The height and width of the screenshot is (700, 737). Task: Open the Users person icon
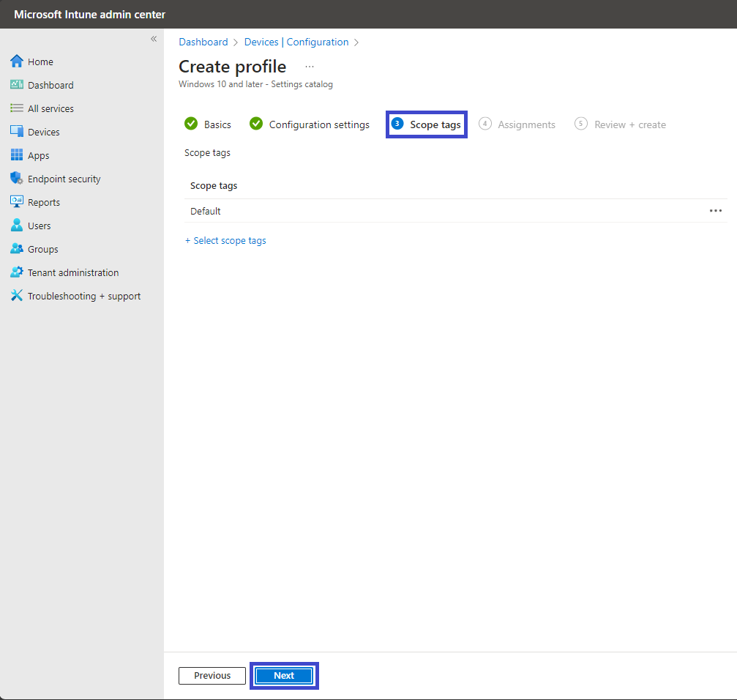[x=16, y=226]
